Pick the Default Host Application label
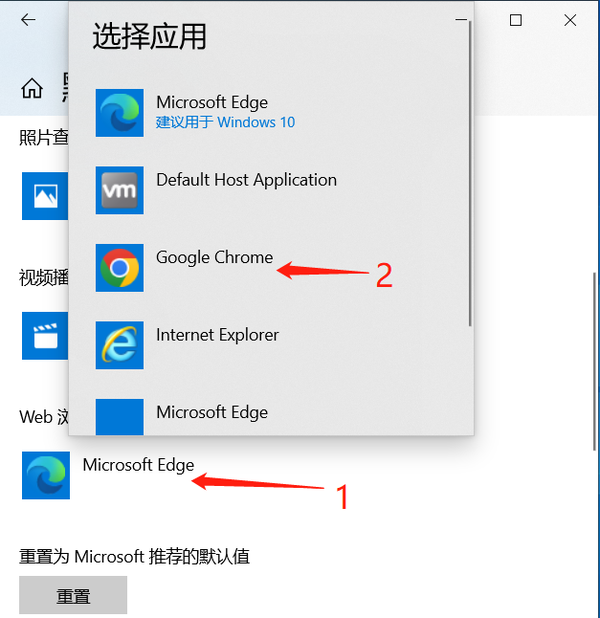The width and height of the screenshot is (600, 618). [246, 180]
